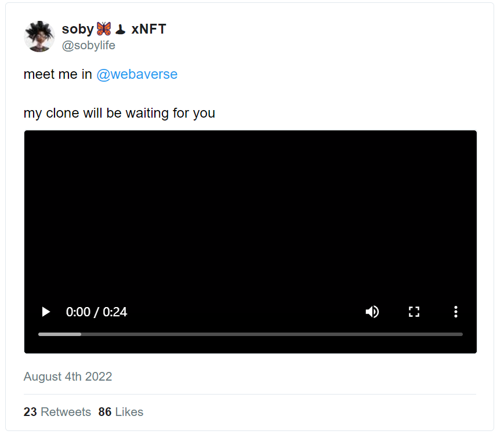Screen dimensions: 504x438
Task: View the 86 Likes list
Action: pyautogui.click(x=121, y=412)
